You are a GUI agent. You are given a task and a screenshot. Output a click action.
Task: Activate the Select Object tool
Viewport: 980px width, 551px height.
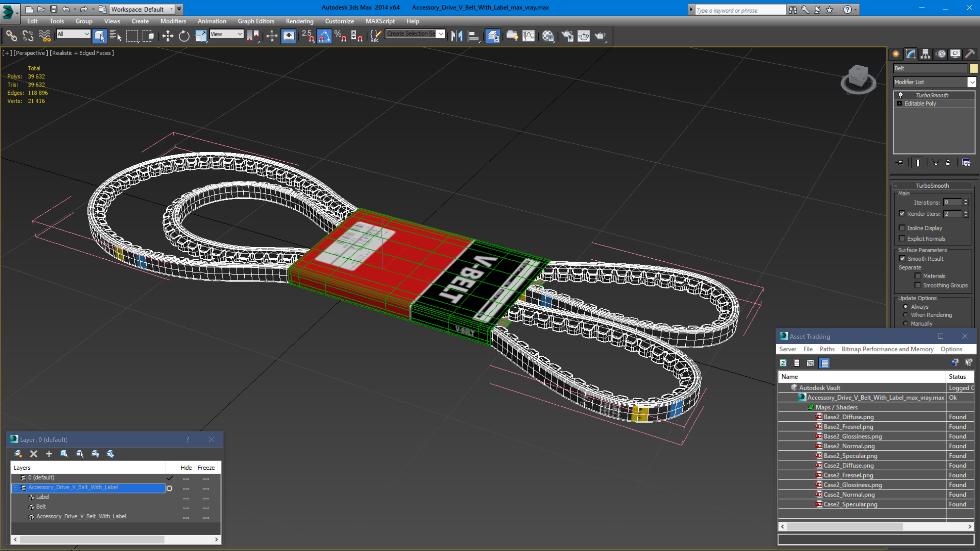click(x=99, y=36)
